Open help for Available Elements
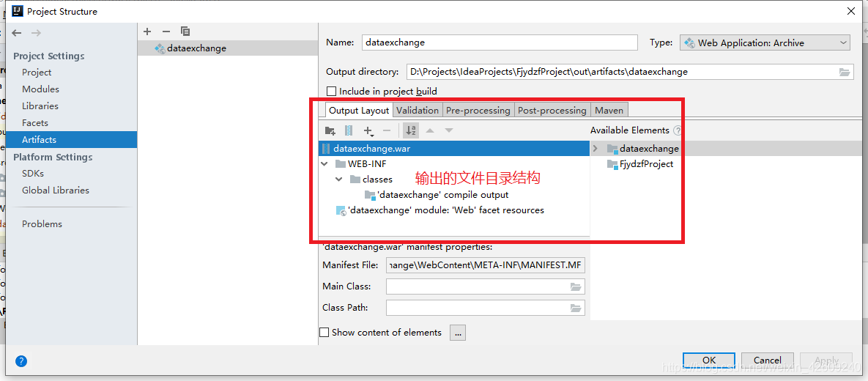868x381 pixels. pyautogui.click(x=677, y=130)
